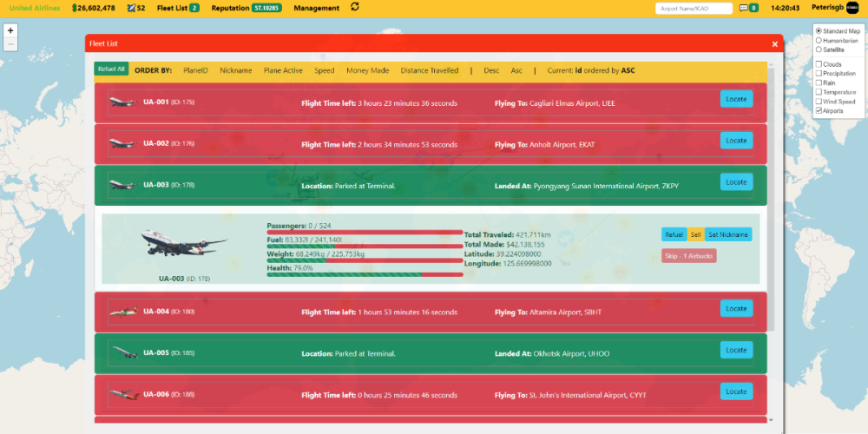Order fleet by Money Made
The image size is (868, 434).
tap(367, 70)
